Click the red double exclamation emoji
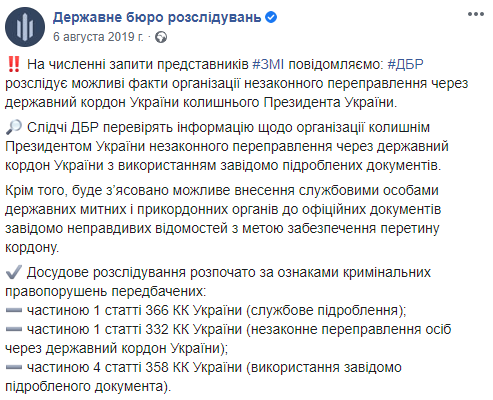 click(x=14, y=64)
